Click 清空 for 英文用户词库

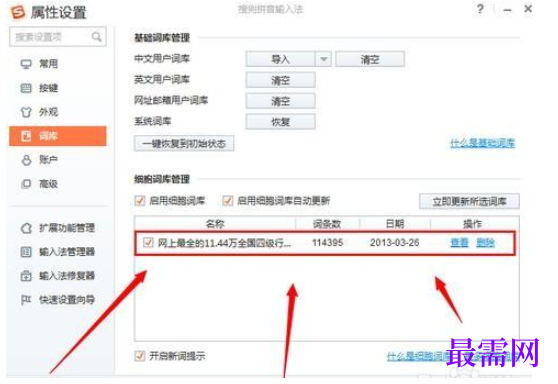(280, 80)
